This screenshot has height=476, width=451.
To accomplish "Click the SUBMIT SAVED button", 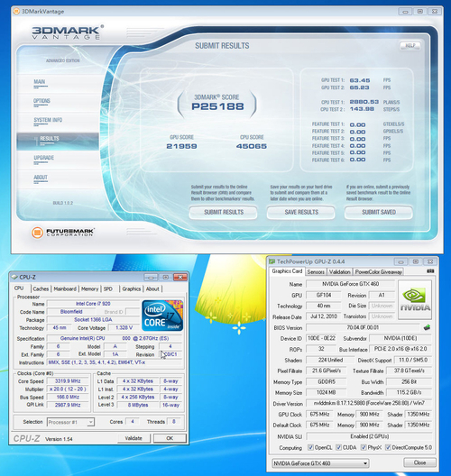I will [x=379, y=212].
